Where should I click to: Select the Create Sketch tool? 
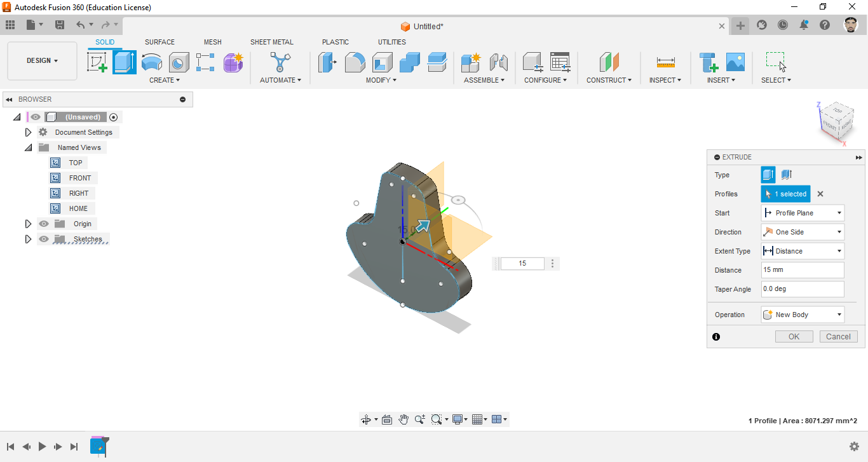pos(97,62)
